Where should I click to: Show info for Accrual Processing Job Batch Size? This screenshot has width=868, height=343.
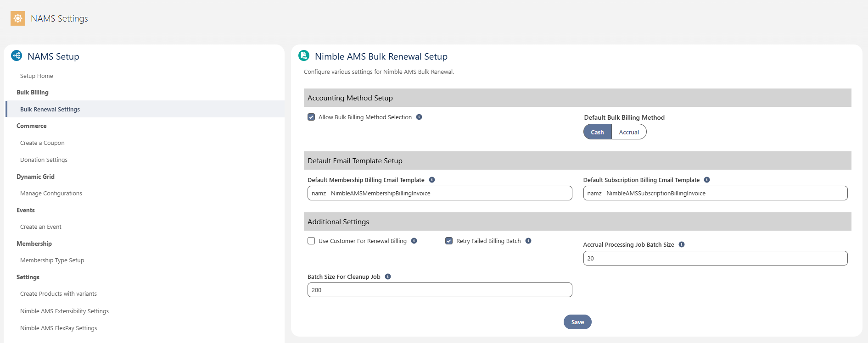[x=682, y=244]
